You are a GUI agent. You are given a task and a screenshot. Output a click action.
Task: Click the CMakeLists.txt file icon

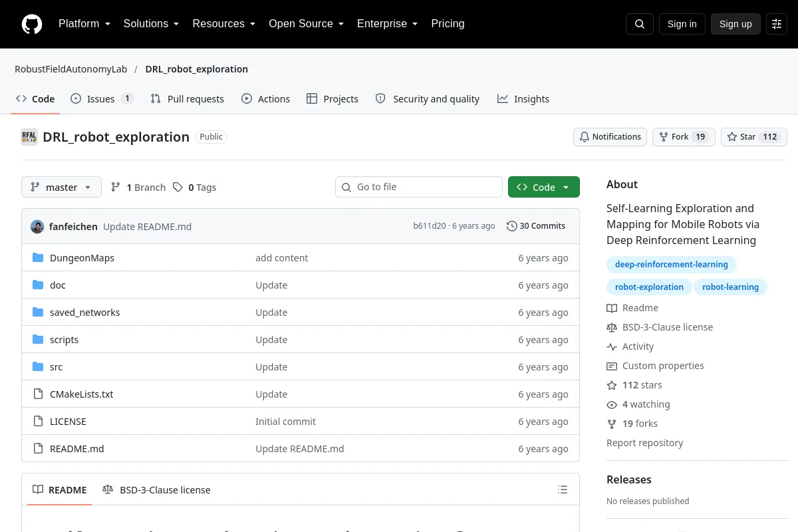(38, 394)
